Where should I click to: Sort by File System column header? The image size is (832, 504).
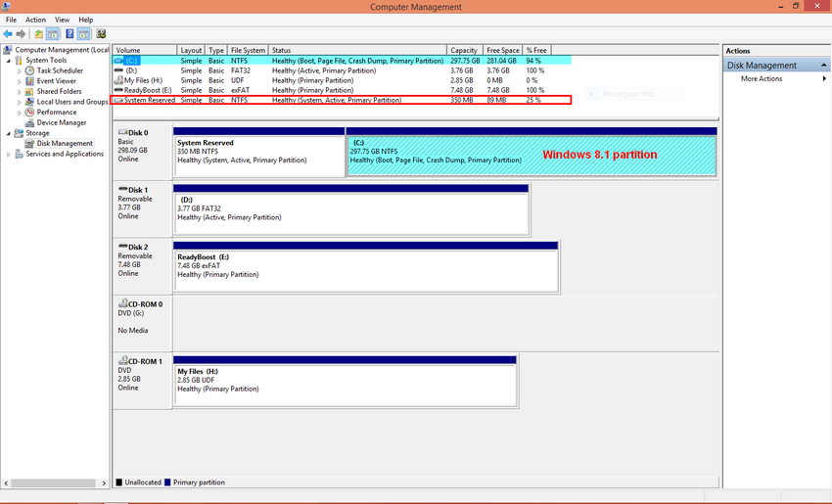click(x=248, y=51)
